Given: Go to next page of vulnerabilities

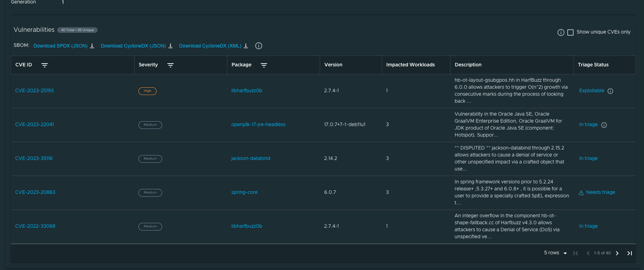Looking at the screenshot, I should pos(617,253).
